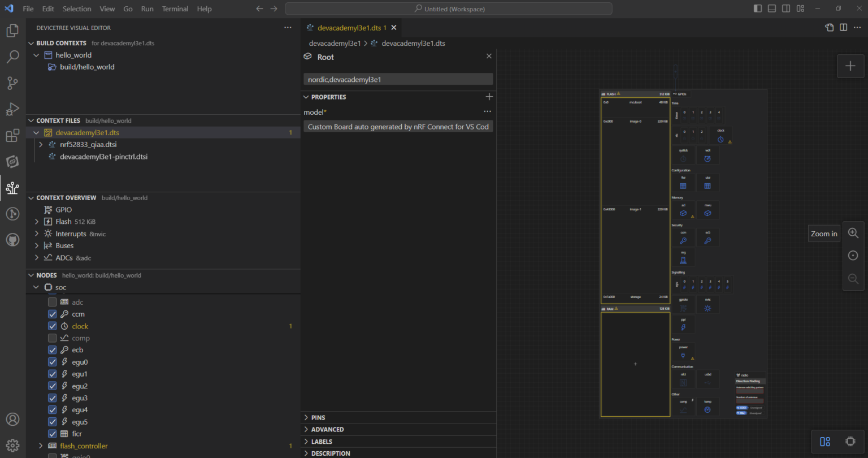
Task: Click the Zoom in magnifier icon
Action: (x=853, y=233)
